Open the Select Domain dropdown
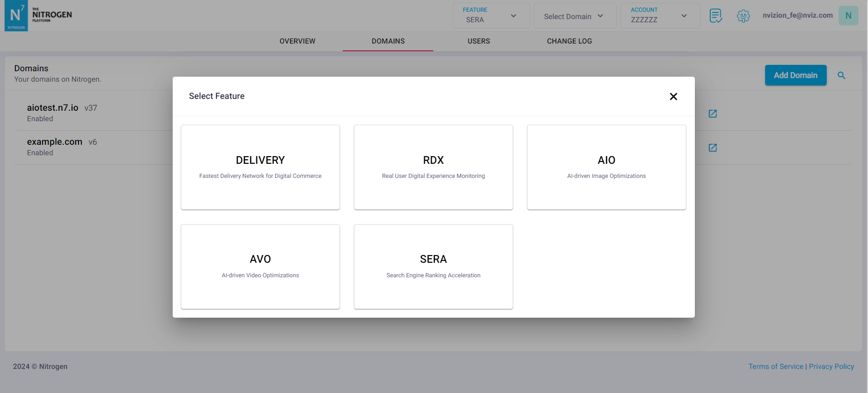868x393 pixels. 575,16
